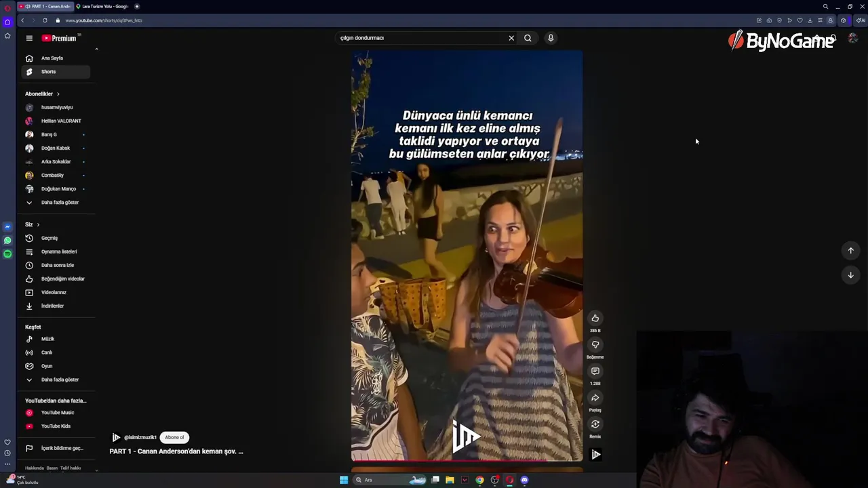Expand the Abonelikler section
This screenshot has height=488, width=868.
(42, 94)
